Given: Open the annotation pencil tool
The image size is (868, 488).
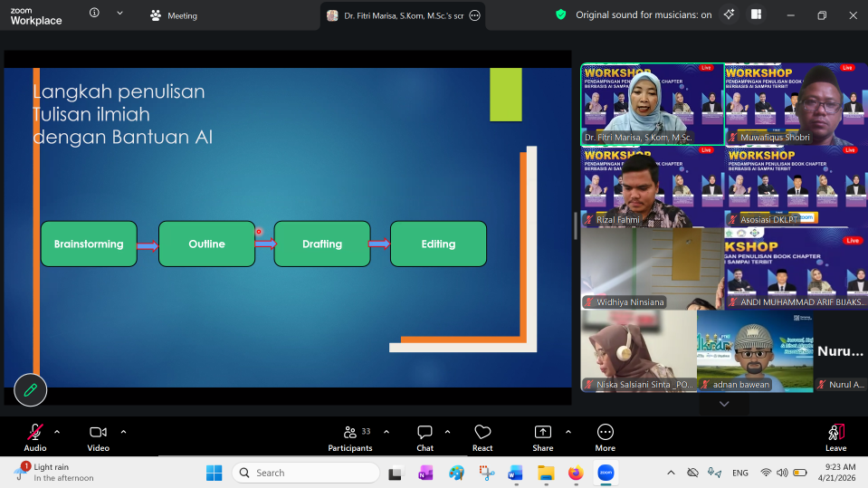Looking at the screenshot, I should [x=31, y=390].
